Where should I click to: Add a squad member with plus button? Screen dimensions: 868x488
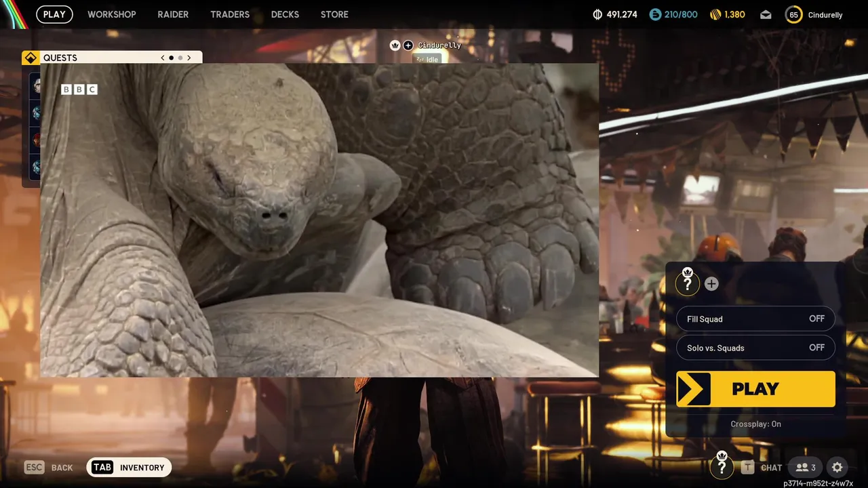coord(711,284)
